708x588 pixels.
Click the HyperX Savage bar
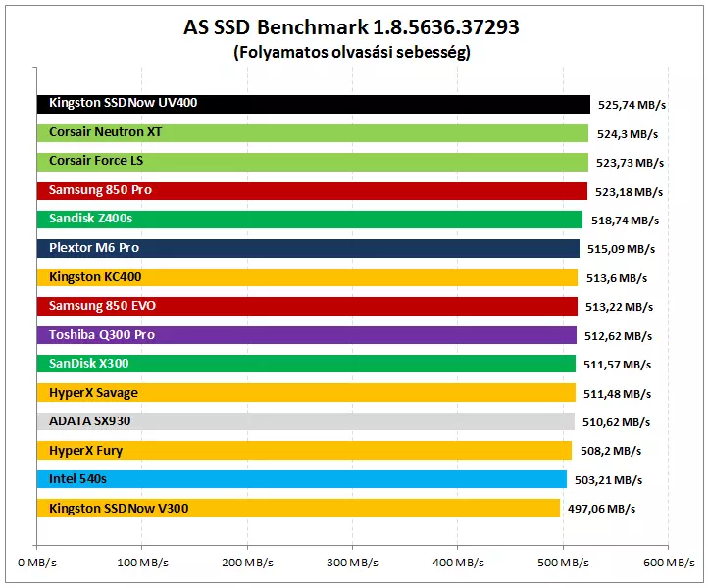point(306,393)
